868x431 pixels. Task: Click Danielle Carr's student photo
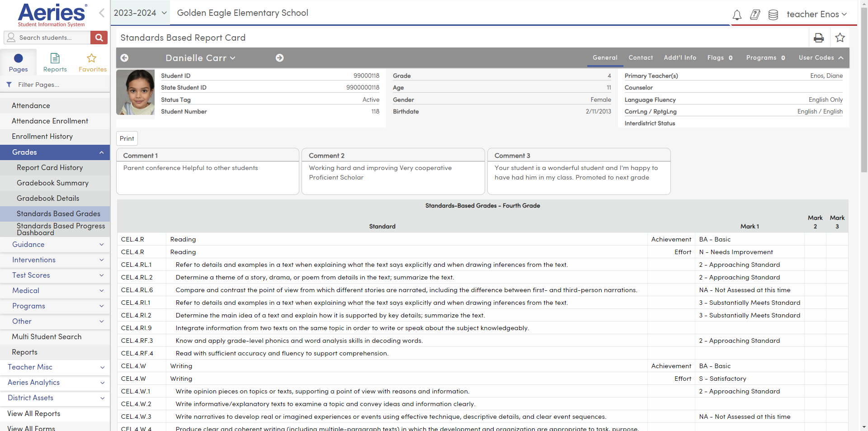[136, 92]
